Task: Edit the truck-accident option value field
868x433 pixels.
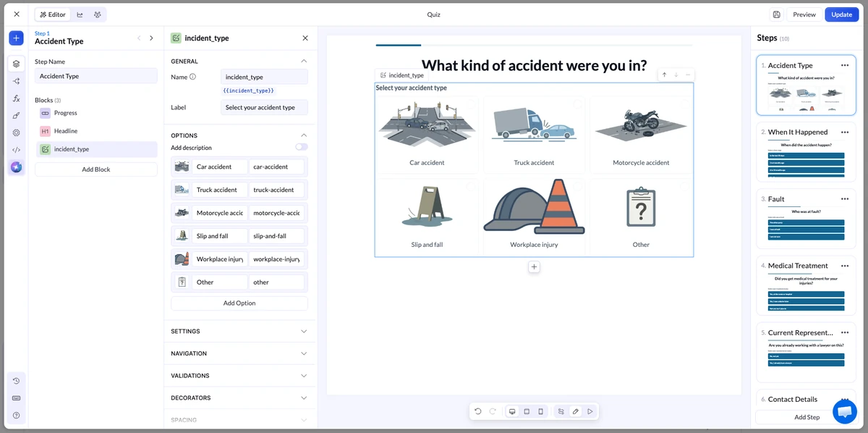Action: 276,190
